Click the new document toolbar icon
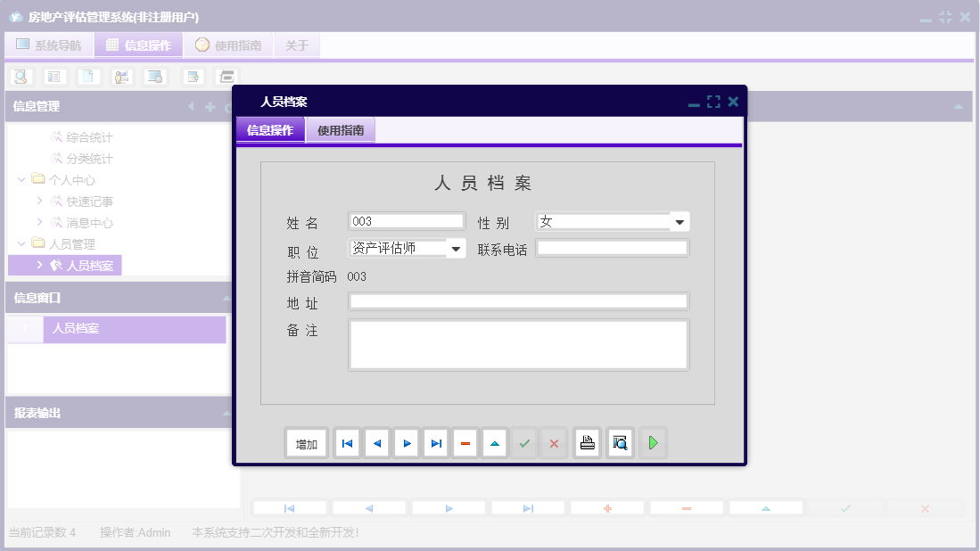The image size is (980, 551). [87, 77]
